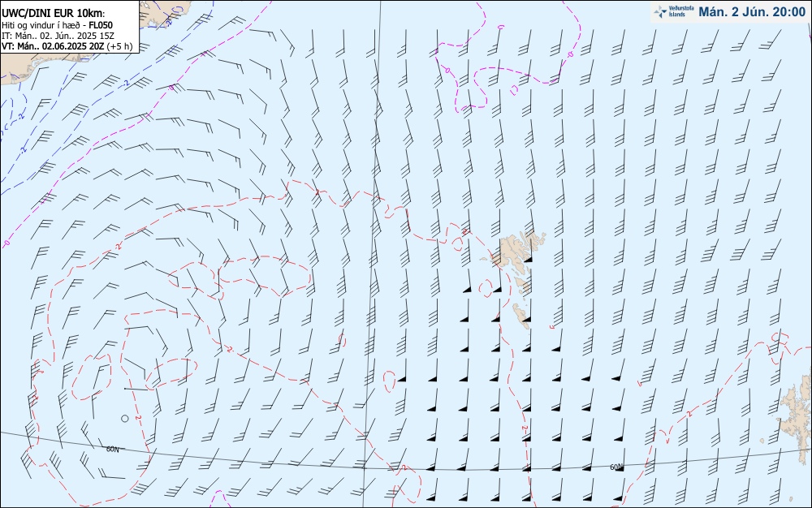The width and height of the screenshot is (812, 508).
Task: Click the Veðurstofa Íslands logo
Action: (674, 11)
